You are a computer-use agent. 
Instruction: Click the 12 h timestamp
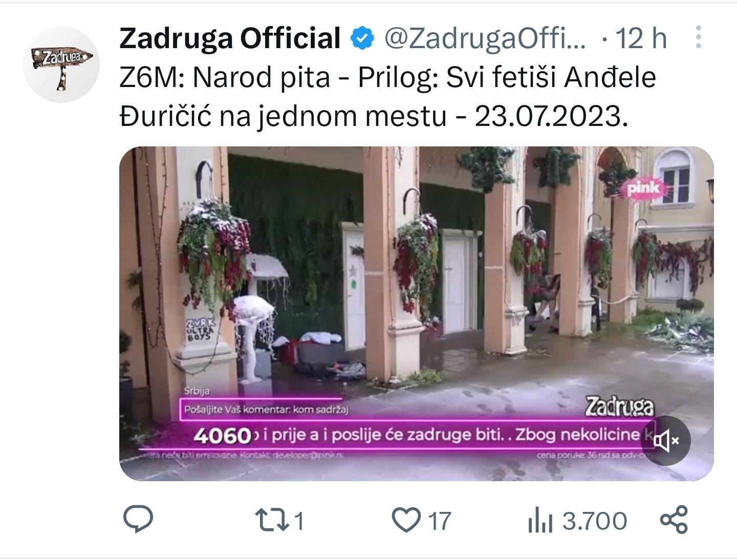coord(641,38)
